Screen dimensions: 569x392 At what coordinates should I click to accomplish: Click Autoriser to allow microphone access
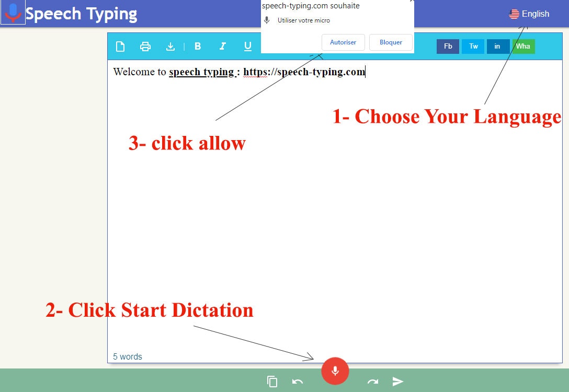pyautogui.click(x=343, y=42)
